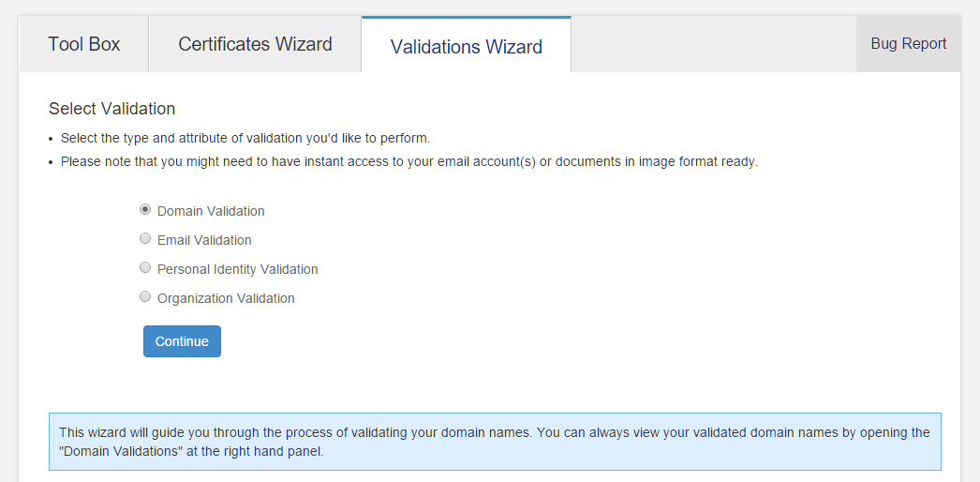Click the "Email Validation" option label text

[204, 240]
